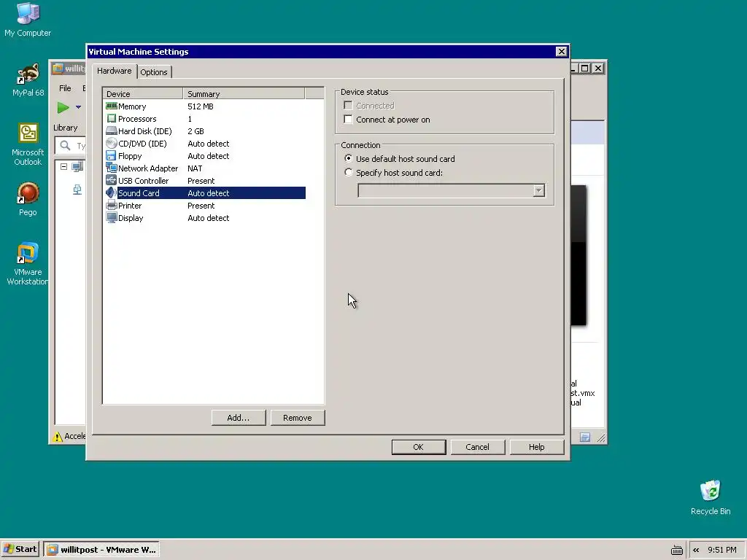Viewport: 747px width, 560px height.
Task: Select the computer icon in Library tree
Action: tap(77, 167)
